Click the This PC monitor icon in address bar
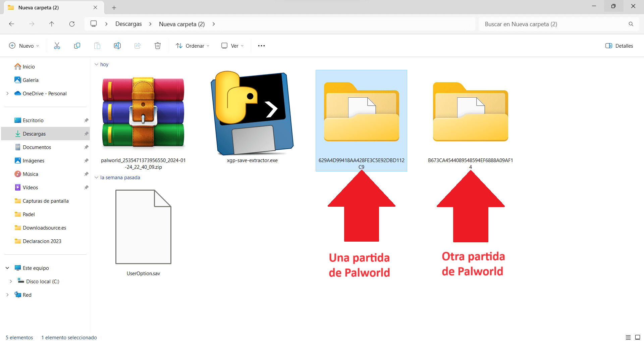 pyautogui.click(x=94, y=24)
